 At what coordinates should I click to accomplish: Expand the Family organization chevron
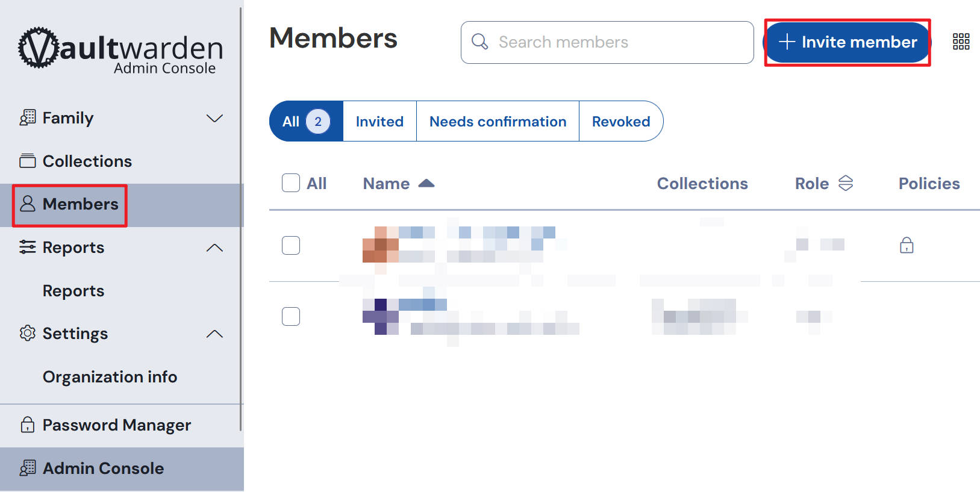(x=214, y=118)
